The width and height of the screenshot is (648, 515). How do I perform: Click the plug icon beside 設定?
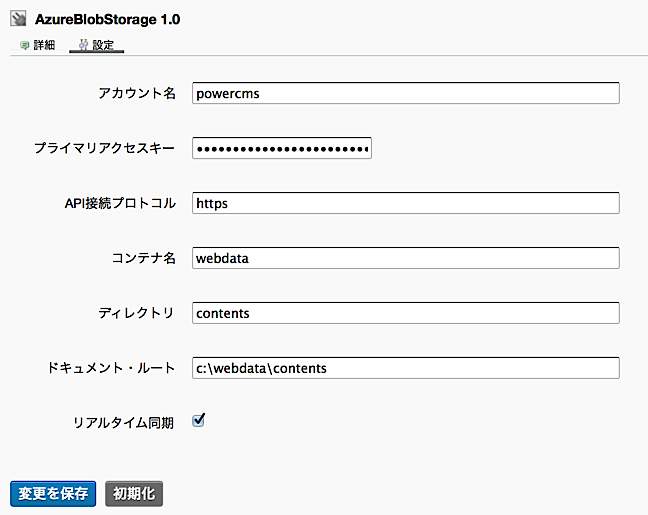click(83, 46)
